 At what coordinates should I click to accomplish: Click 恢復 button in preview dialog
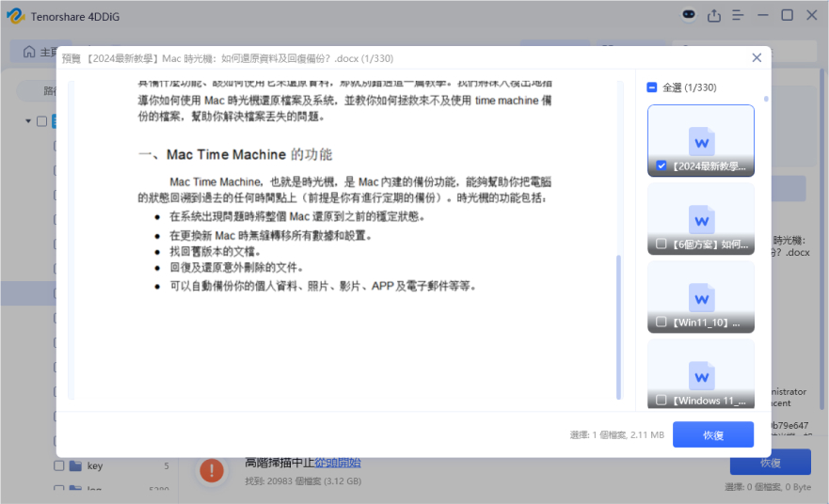tap(713, 434)
